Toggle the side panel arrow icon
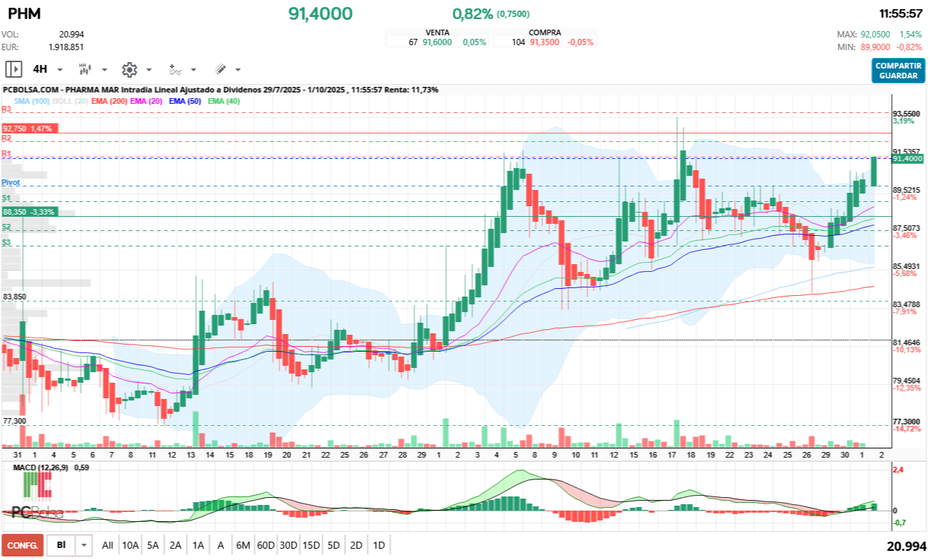 (x=13, y=69)
